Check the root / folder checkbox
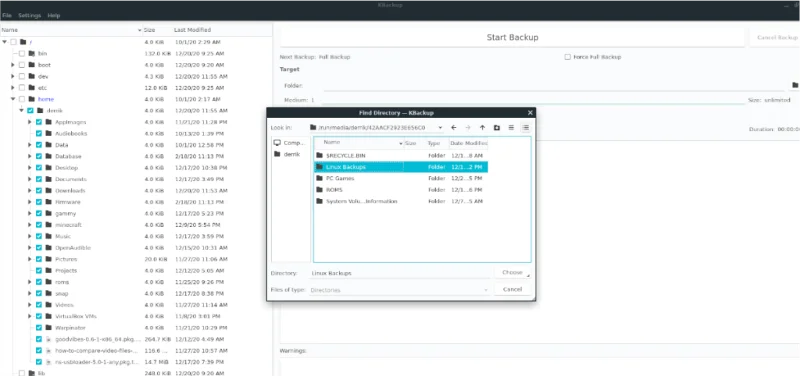 pyautogui.click(x=14, y=42)
